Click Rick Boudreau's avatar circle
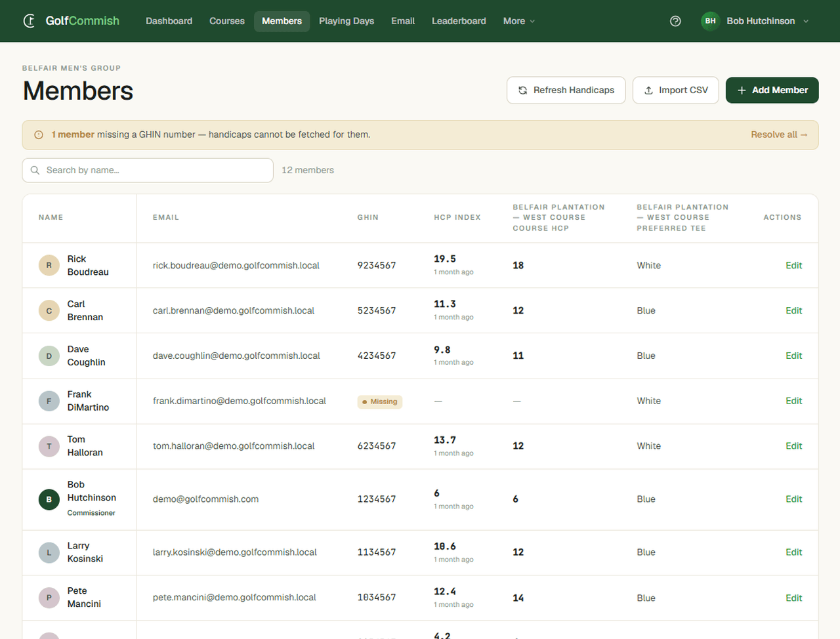The width and height of the screenshot is (840, 639). point(49,266)
